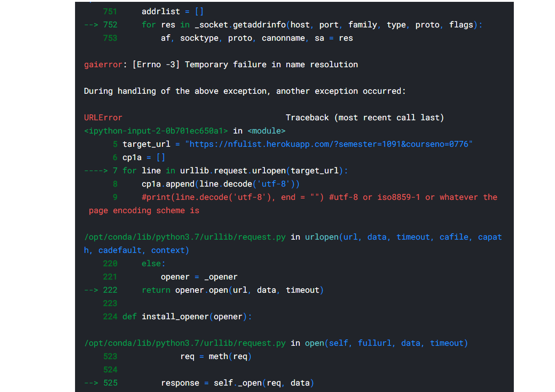Click 'req = meth(req)' on line 523
555x392 pixels.
(x=216, y=356)
